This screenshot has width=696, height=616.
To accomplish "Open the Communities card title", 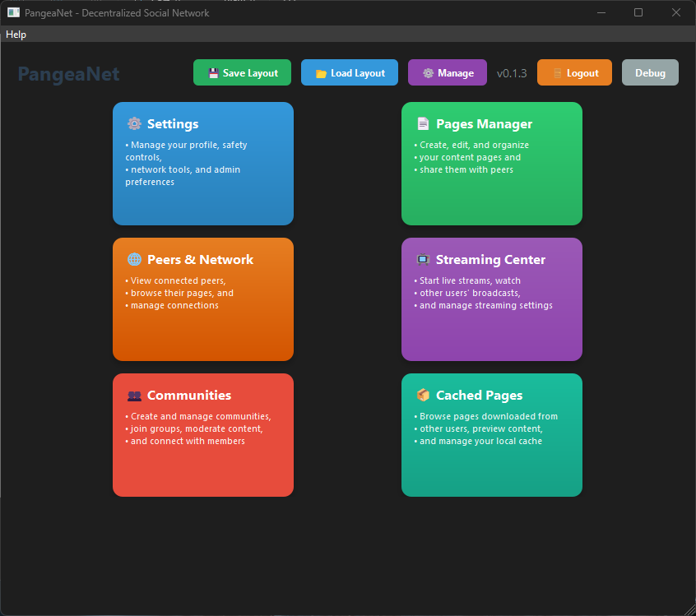I will click(189, 395).
